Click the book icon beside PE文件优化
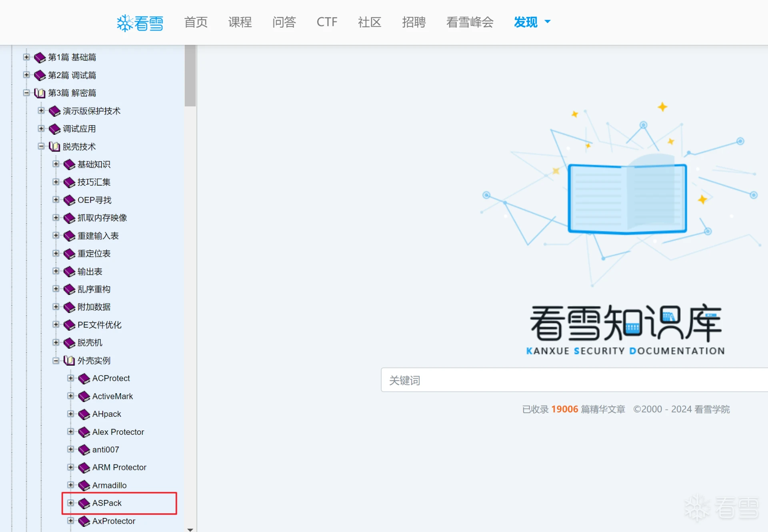 [70, 325]
